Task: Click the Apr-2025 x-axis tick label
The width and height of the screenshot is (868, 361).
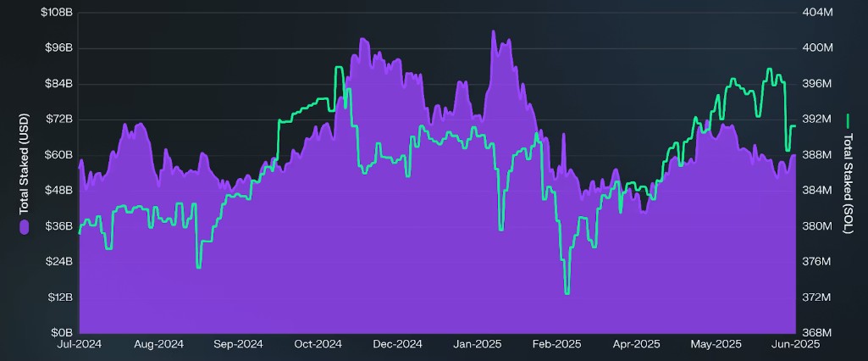Action: (x=636, y=344)
